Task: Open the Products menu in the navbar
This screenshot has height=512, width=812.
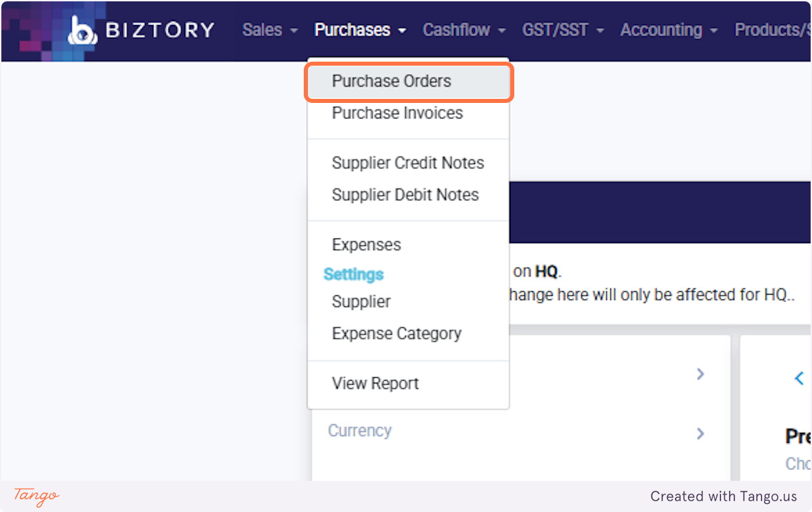Action: tap(773, 30)
